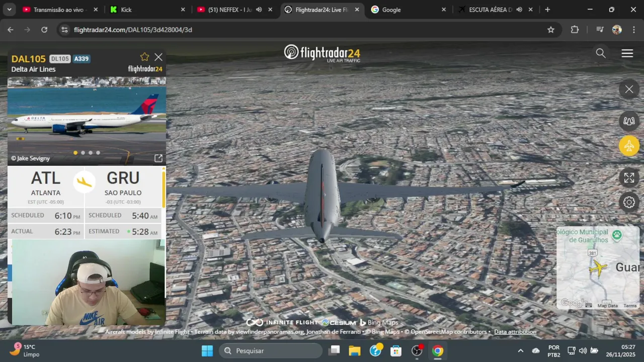Open OneDrive cloud tray icon
Image resolution: width=644 pixels, height=362 pixels.
(536, 351)
